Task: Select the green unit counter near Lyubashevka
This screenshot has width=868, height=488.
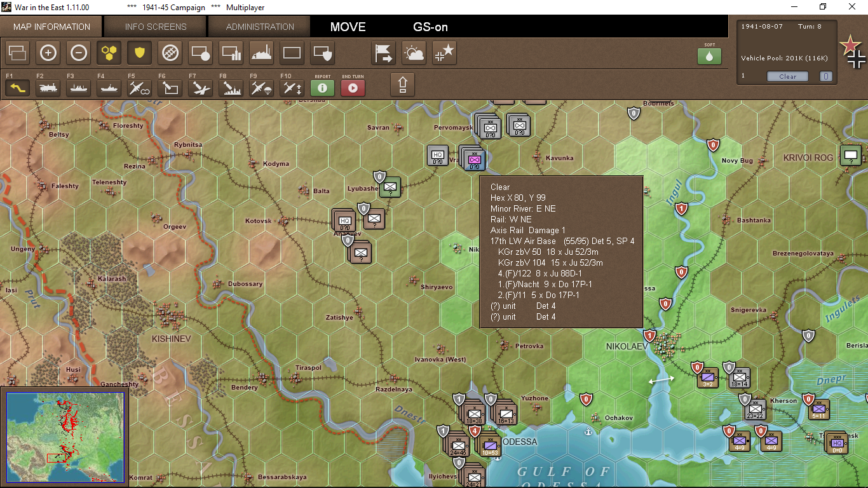Action: [x=390, y=187]
